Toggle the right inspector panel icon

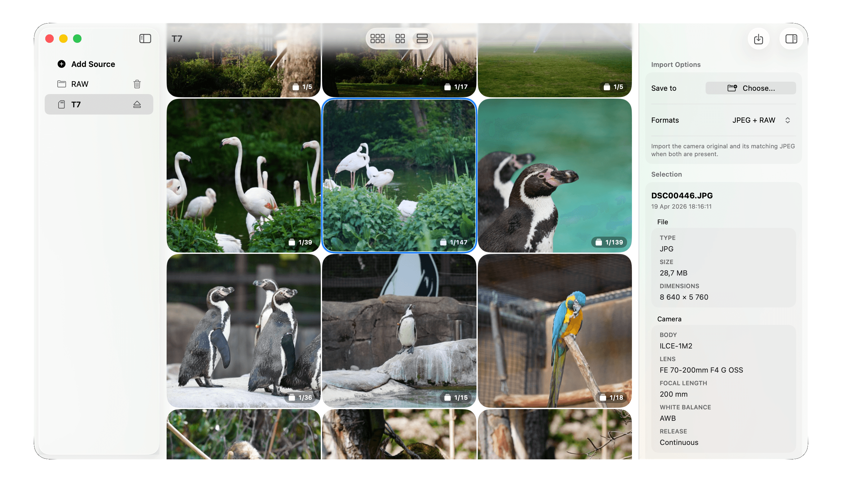coord(791,39)
